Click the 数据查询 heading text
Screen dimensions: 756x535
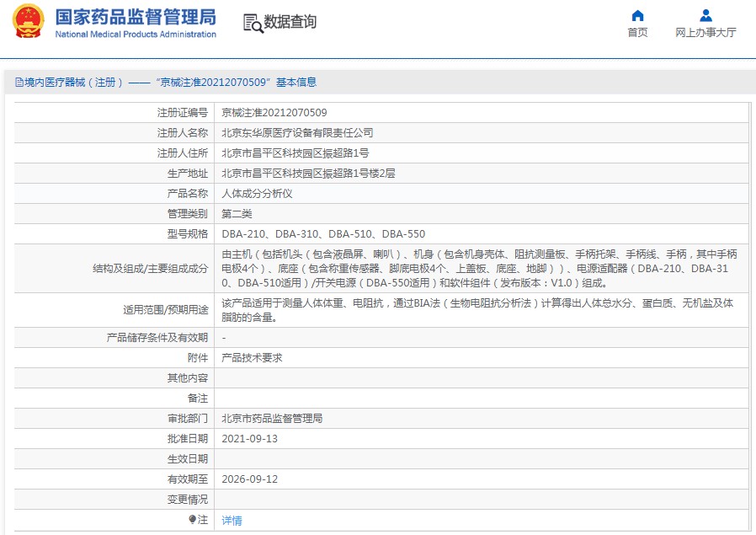coord(290,22)
